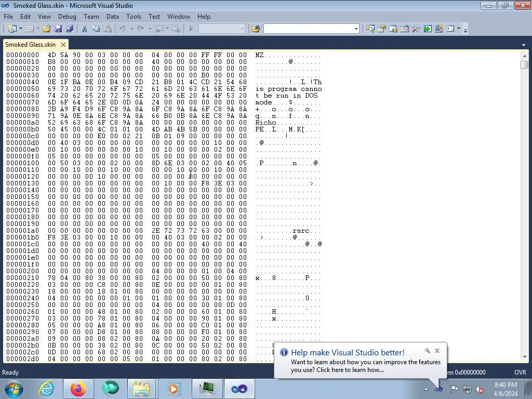This screenshot has height=399, width=532.
Task: Cut selection using the scissors icon
Action: coord(85,29)
